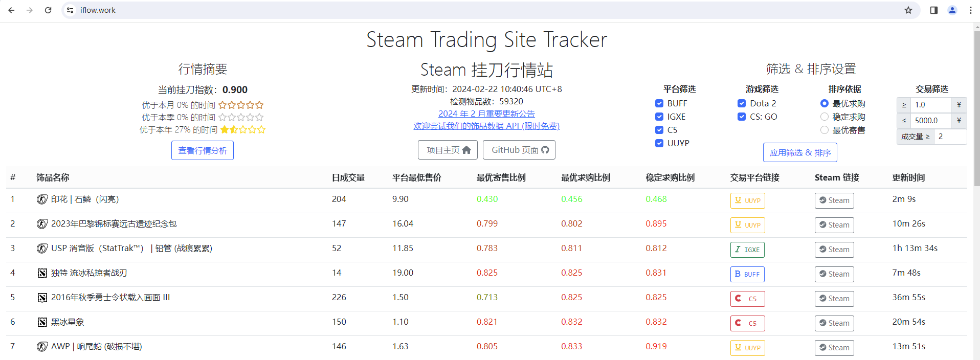Toggle the Dota 2 game filter

pos(742,103)
